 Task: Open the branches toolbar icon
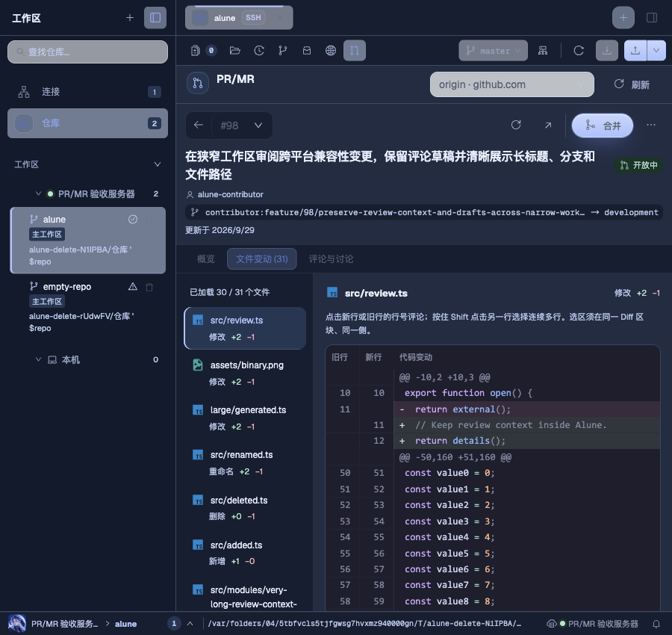(283, 51)
